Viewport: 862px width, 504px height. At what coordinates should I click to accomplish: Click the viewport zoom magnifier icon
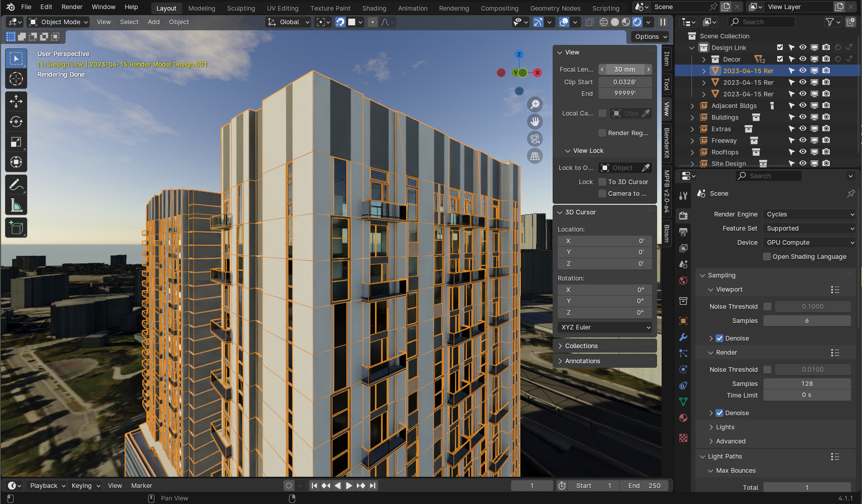click(535, 104)
